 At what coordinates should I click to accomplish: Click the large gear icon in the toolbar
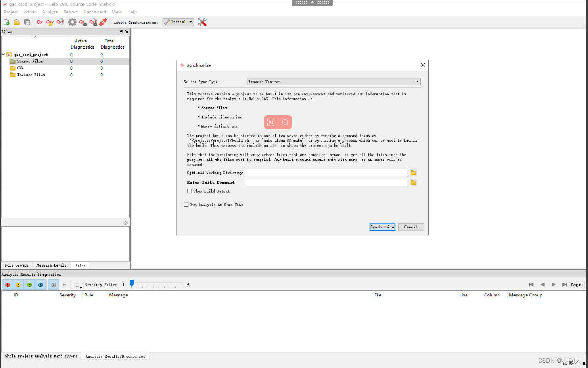point(72,22)
